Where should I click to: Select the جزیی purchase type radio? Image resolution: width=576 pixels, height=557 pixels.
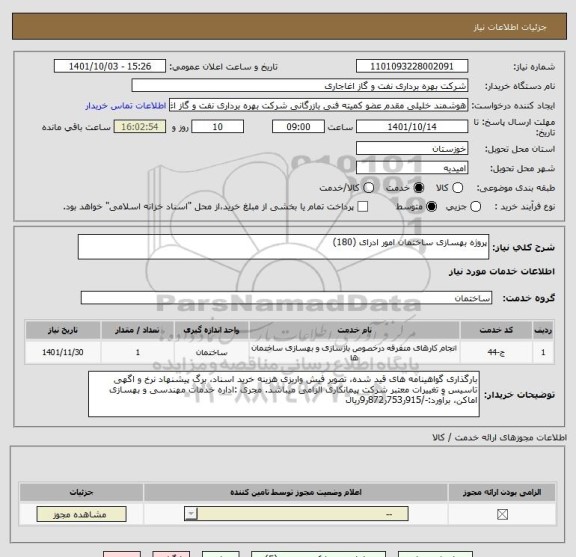475,207
